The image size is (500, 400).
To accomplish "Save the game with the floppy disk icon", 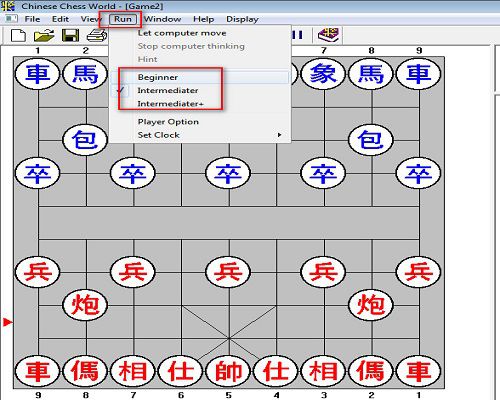I will pyautogui.click(x=71, y=35).
